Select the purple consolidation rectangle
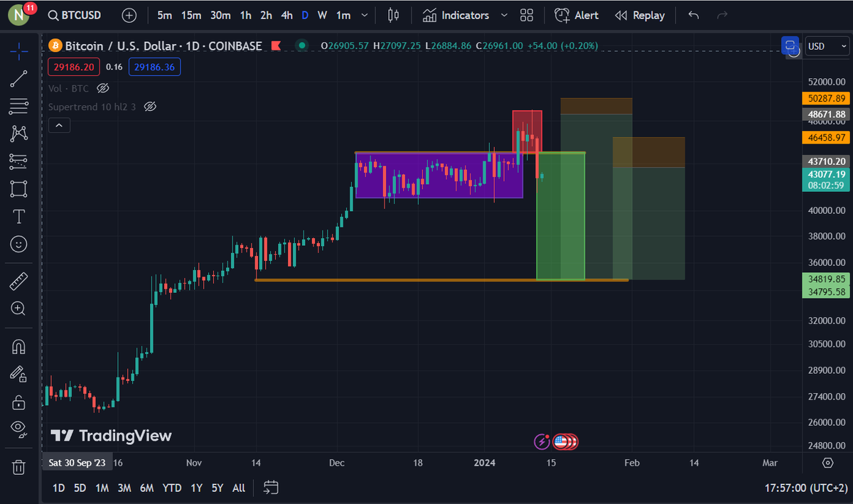853x504 pixels. pyautogui.click(x=439, y=175)
